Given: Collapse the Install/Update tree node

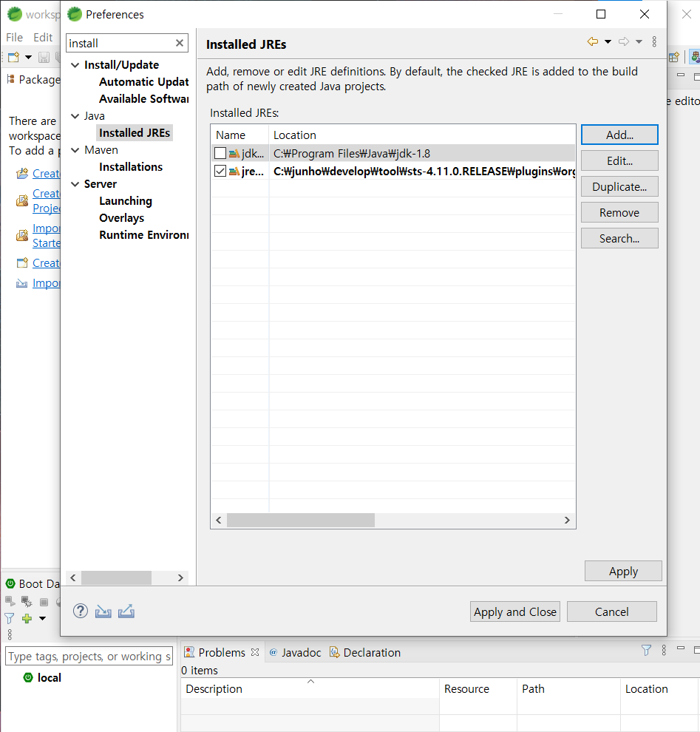Looking at the screenshot, I should pos(75,65).
